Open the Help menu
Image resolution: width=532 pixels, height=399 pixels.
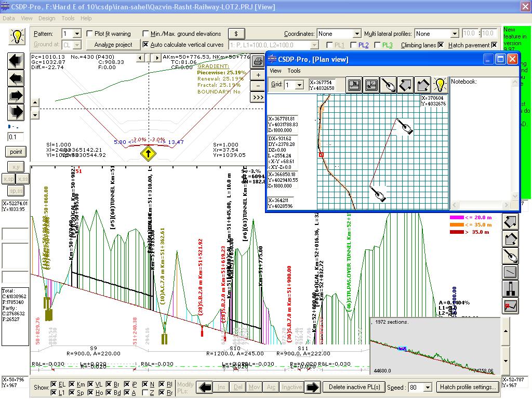pyautogui.click(x=86, y=18)
